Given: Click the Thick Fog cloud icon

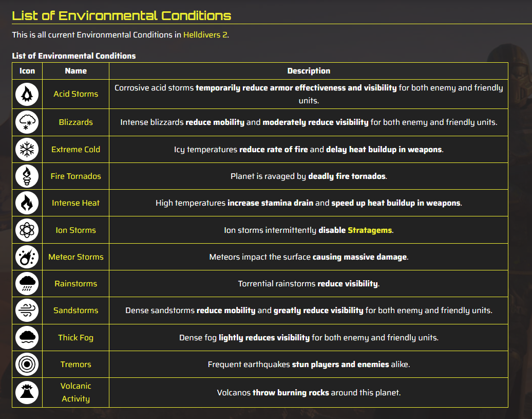Looking at the screenshot, I should point(27,337).
